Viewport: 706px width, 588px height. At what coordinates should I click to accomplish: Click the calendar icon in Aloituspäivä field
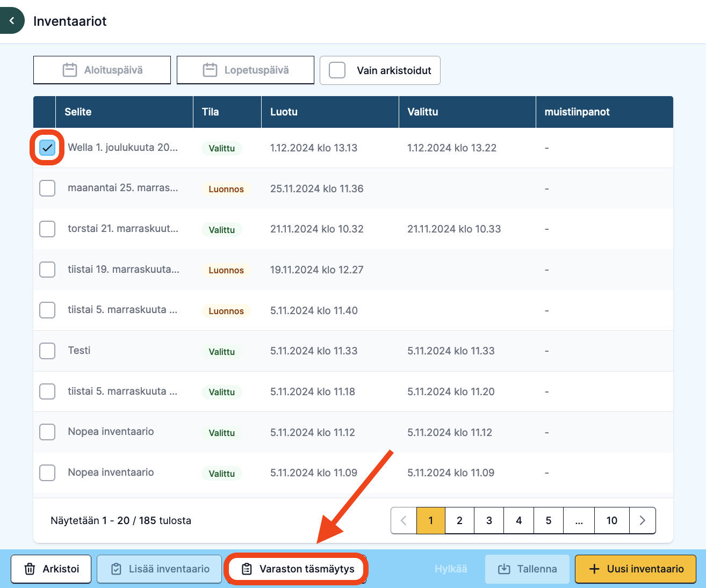pyautogui.click(x=70, y=70)
